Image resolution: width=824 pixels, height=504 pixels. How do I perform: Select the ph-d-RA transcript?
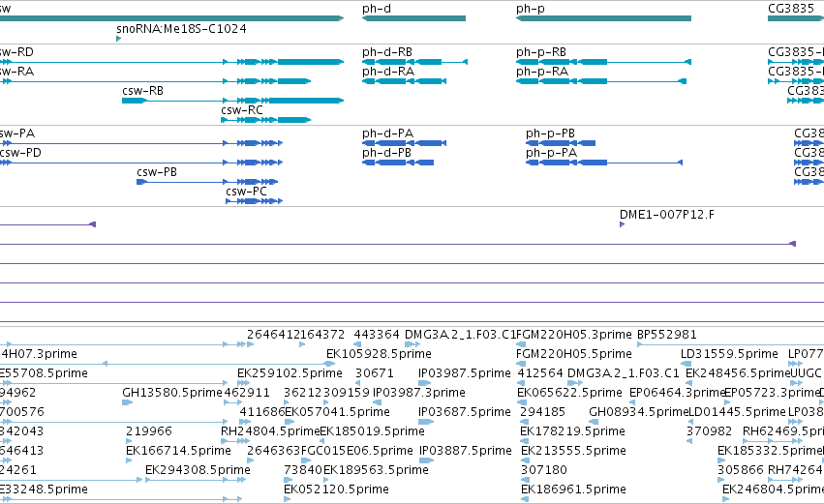pyautogui.click(x=388, y=72)
